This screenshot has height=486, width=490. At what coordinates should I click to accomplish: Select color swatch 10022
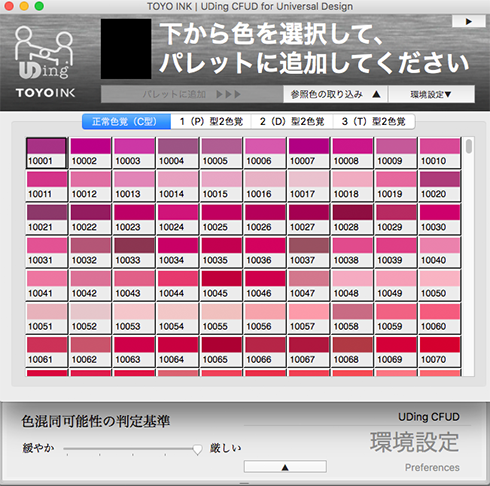90,219
